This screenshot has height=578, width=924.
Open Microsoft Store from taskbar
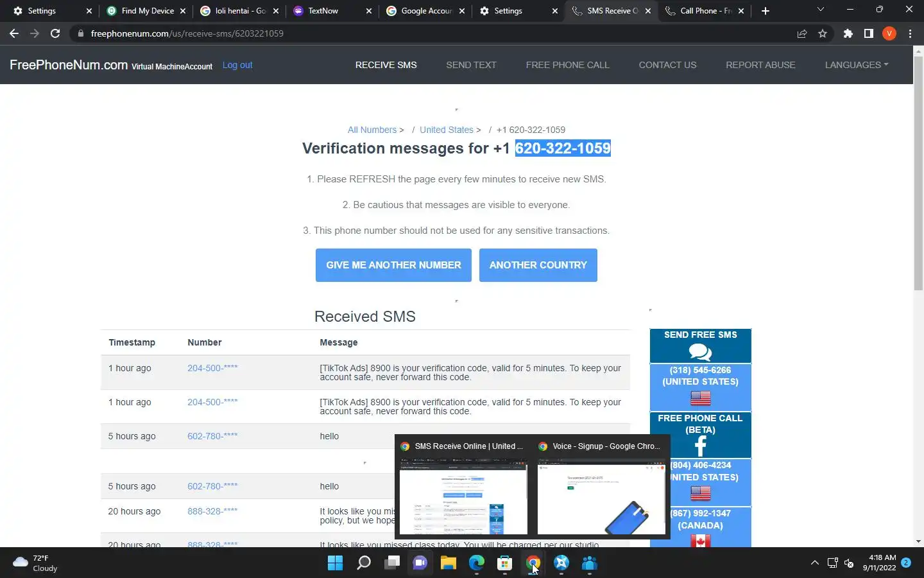(x=504, y=563)
